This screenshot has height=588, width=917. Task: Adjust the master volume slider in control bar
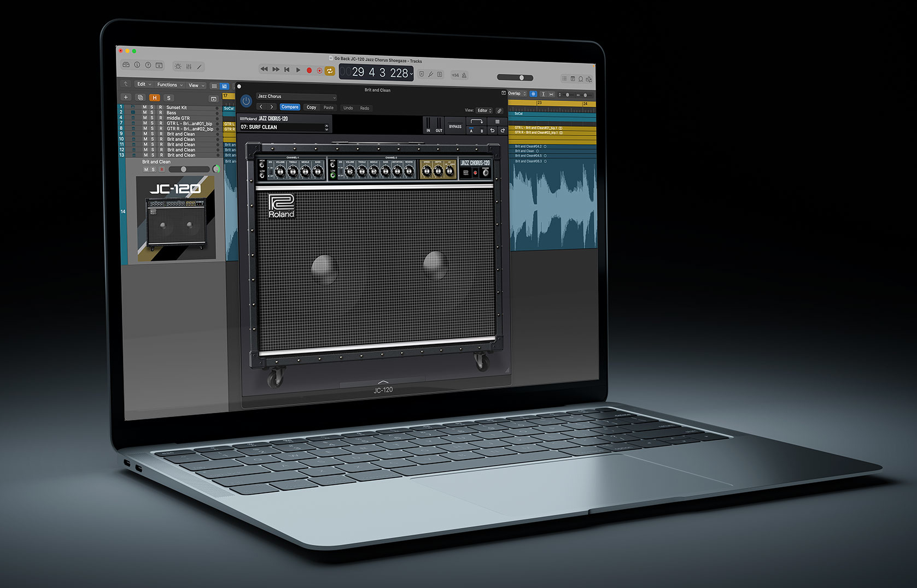pyautogui.click(x=515, y=78)
